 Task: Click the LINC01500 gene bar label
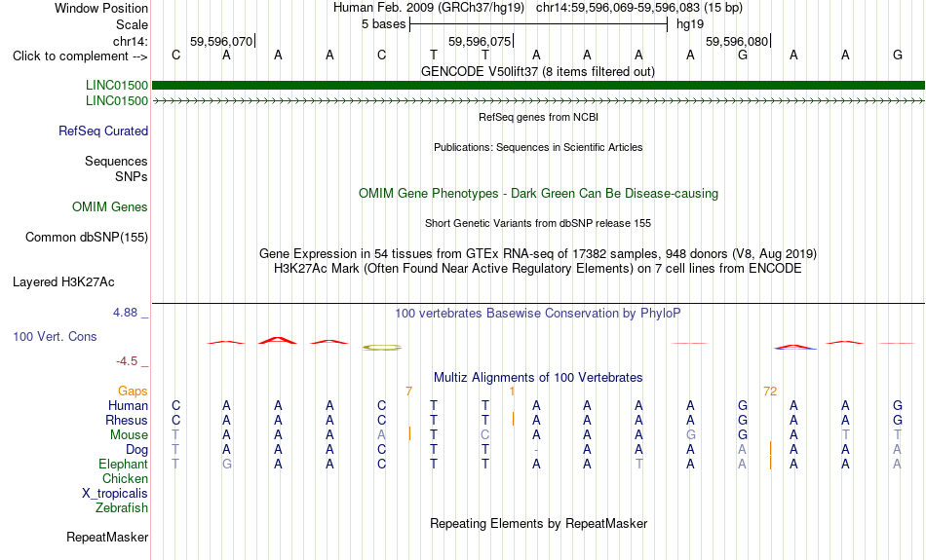click(116, 85)
